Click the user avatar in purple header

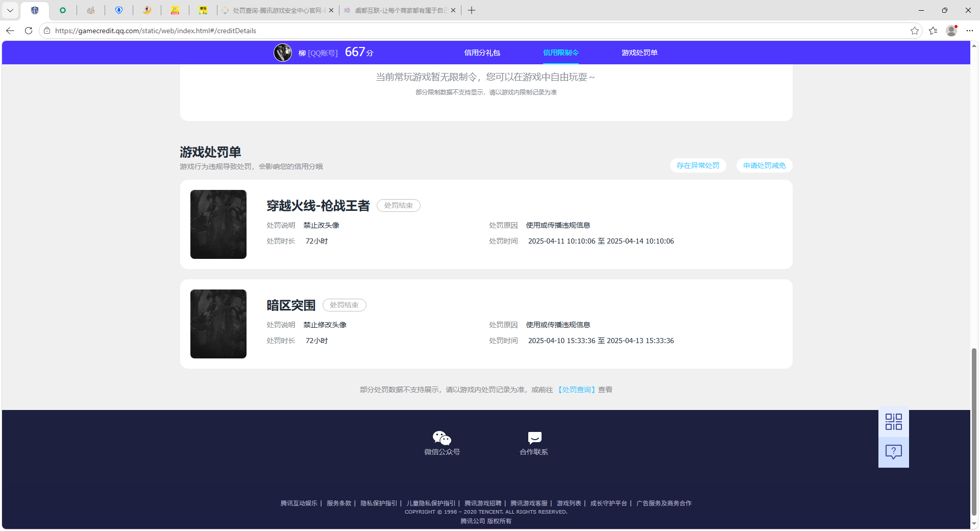click(x=283, y=53)
